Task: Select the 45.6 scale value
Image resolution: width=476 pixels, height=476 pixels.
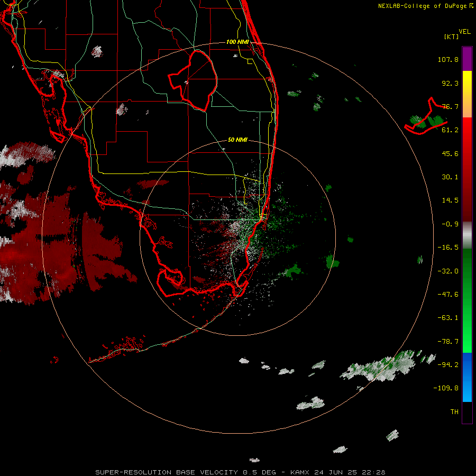Action: click(450, 153)
